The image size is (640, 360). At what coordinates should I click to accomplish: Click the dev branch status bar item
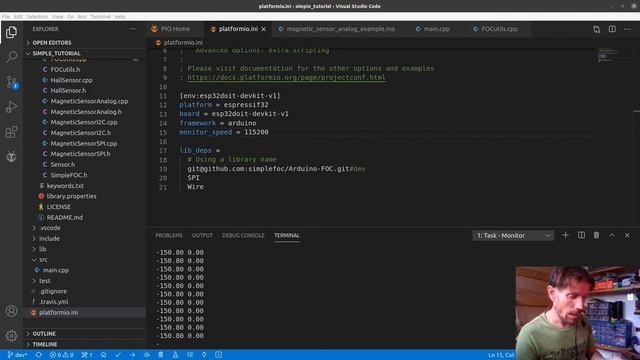pyautogui.click(x=17, y=355)
